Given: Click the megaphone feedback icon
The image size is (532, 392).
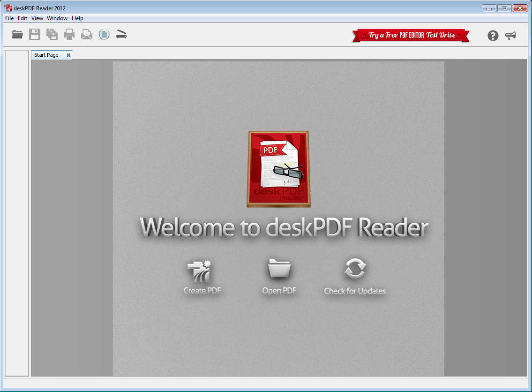Looking at the screenshot, I should (510, 36).
